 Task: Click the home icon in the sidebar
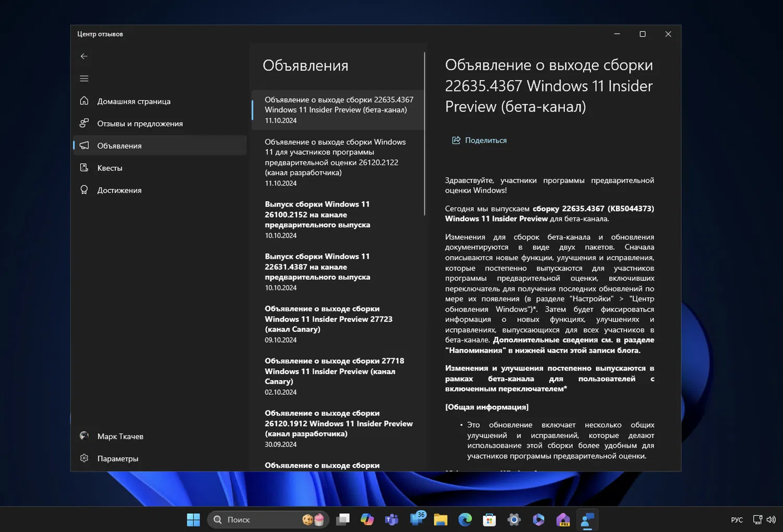84,101
